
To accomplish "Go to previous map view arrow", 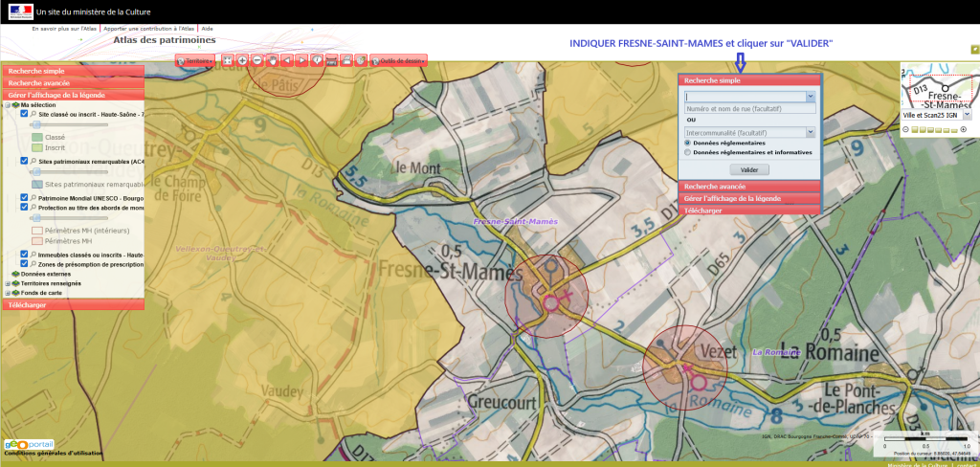I will [x=287, y=60].
